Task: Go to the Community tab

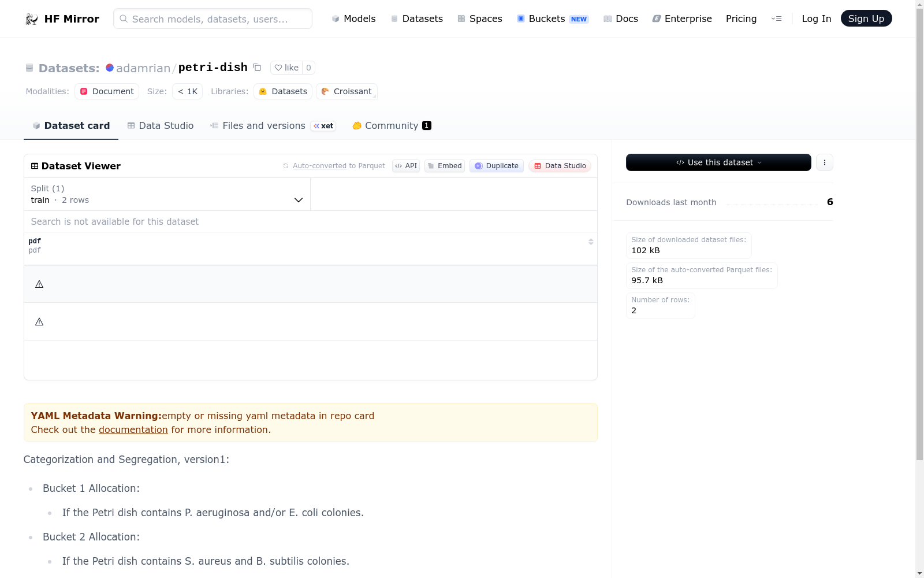Action: point(392,126)
